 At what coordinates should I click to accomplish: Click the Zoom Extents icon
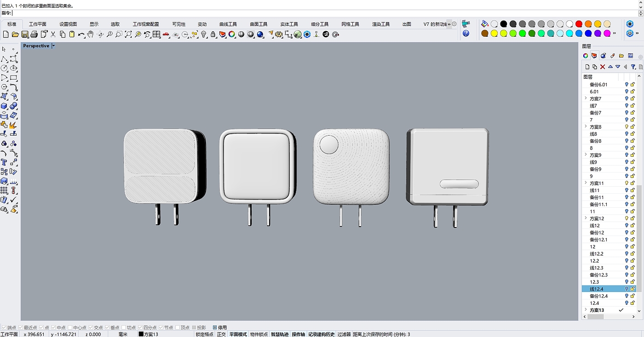[128, 34]
